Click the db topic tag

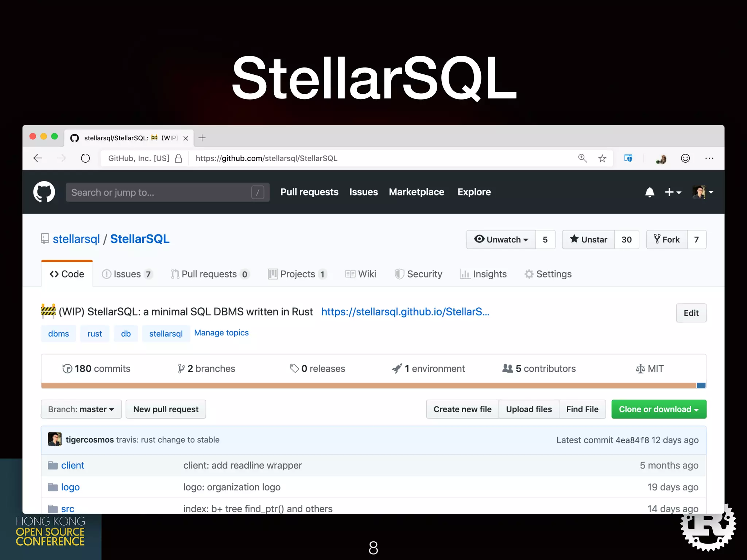coord(126,334)
